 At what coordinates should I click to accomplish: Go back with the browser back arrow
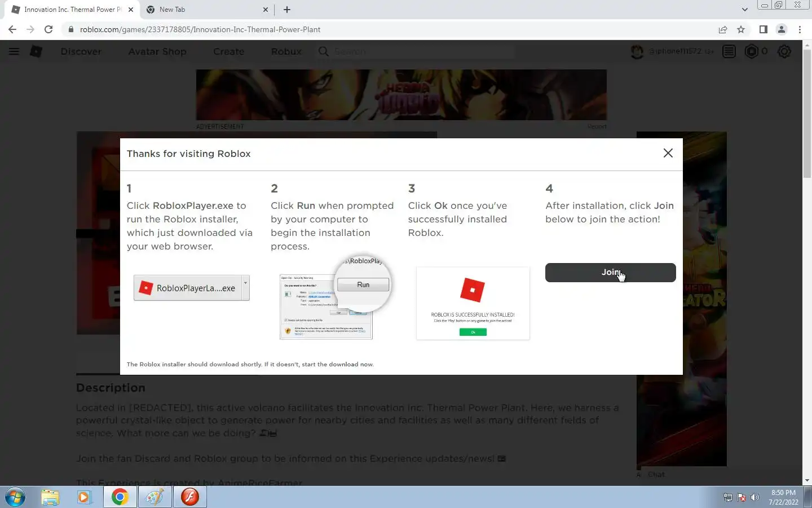pyautogui.click(x=12, y=29)
